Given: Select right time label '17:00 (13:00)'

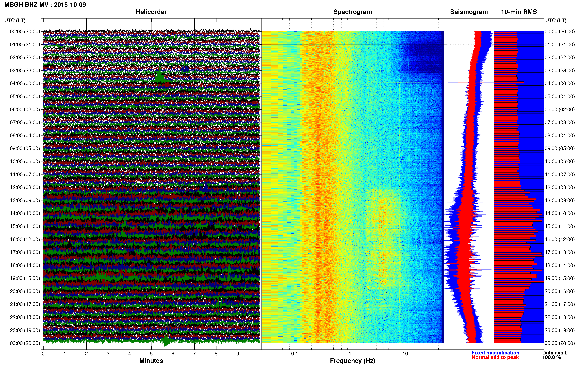Looking at the screenshot, I should pyautogui.click(x=560, y=252).
